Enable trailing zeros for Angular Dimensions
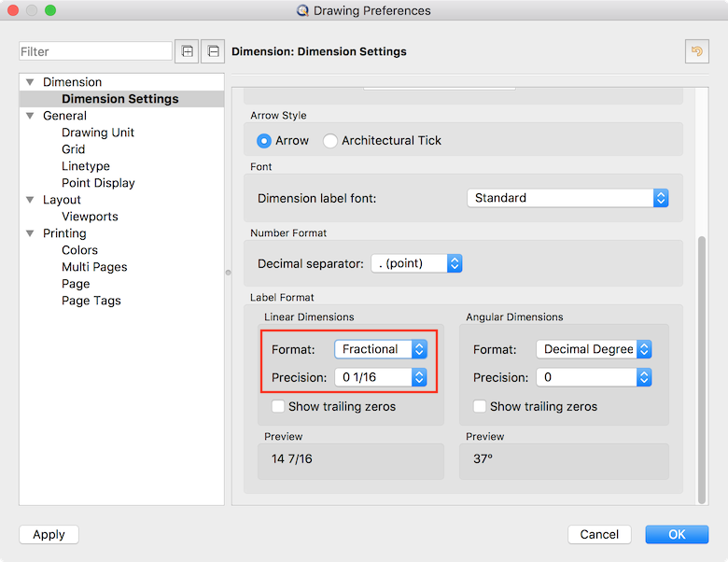The height and width of the screenshot is (562, 728). pyautogui.click(x=480, y=406)
